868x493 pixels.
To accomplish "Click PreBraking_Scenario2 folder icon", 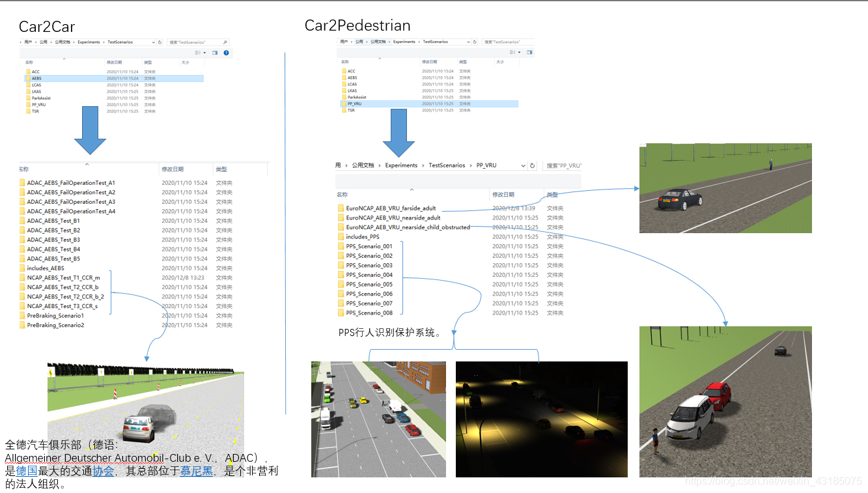I will (x=22, y=325).
